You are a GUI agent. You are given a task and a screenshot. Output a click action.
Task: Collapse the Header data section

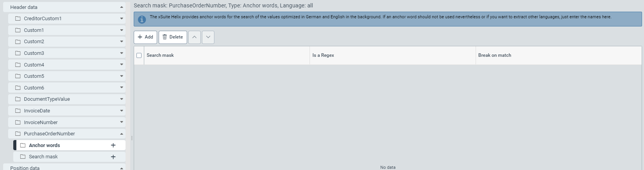click(x=122, y=7)
